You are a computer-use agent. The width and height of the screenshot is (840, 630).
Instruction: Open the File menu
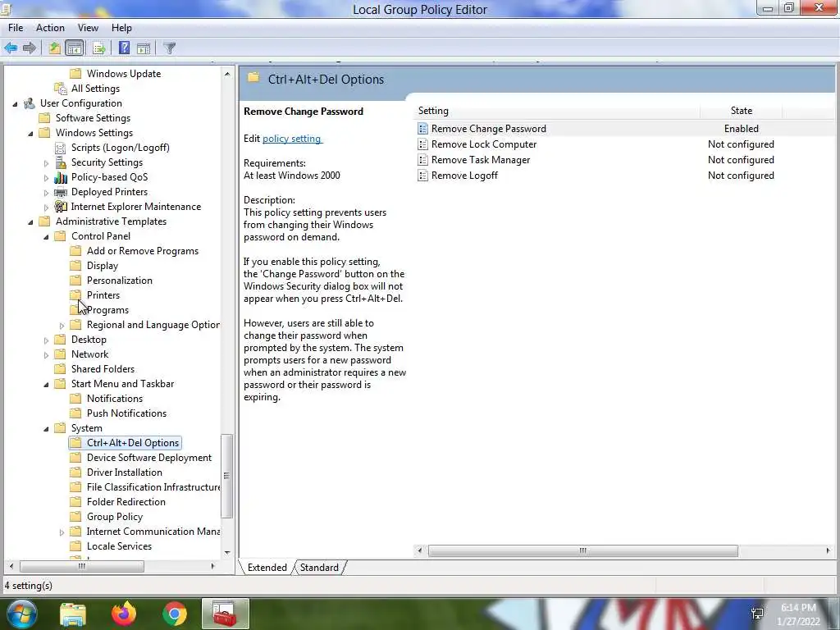coord(16,28)
